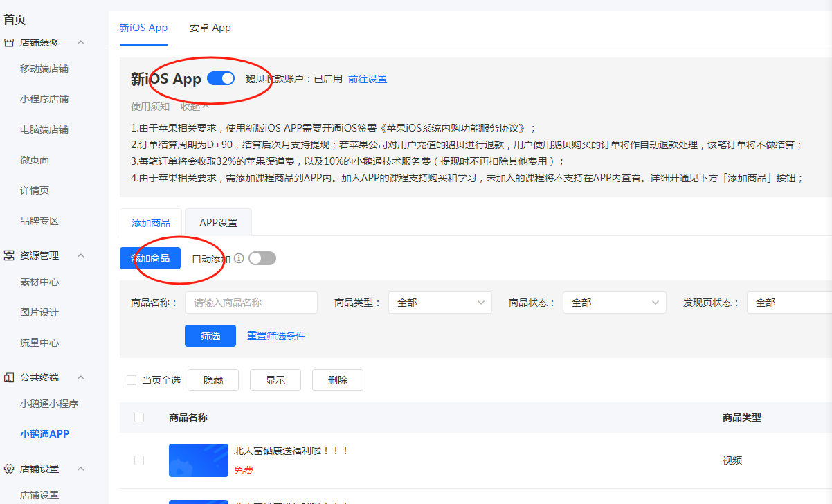Check the 当页全选 checkbox
832x504 pixels.
(x=132, y=380)
